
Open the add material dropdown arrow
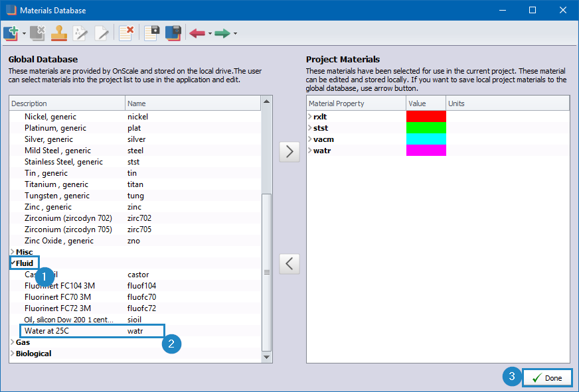click(24, 34)
